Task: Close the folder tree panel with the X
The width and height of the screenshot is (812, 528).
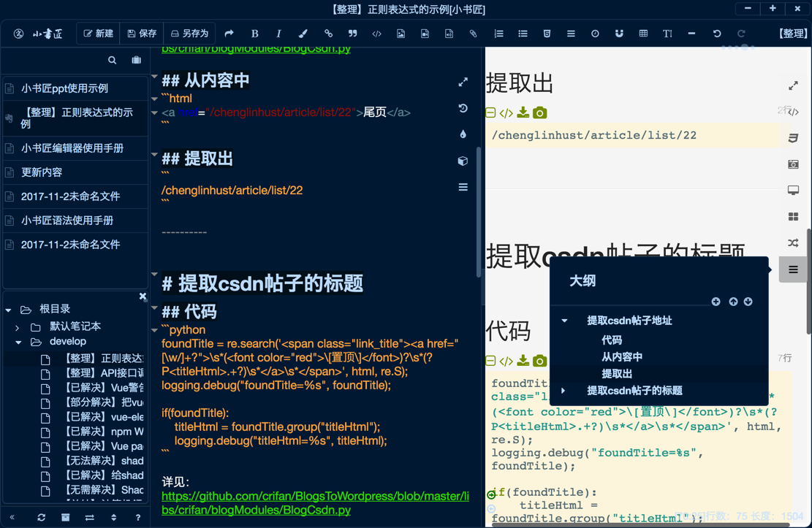Action: (143, 296)
